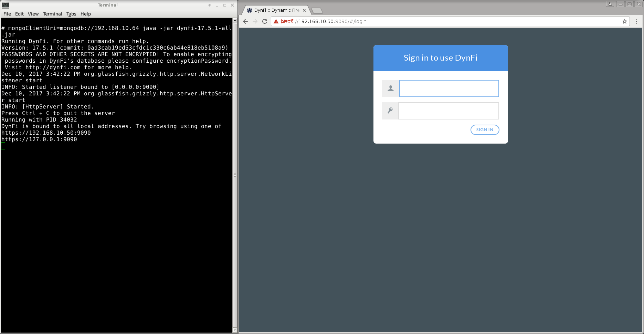Close the Chrome browser window

click(638, 4)
